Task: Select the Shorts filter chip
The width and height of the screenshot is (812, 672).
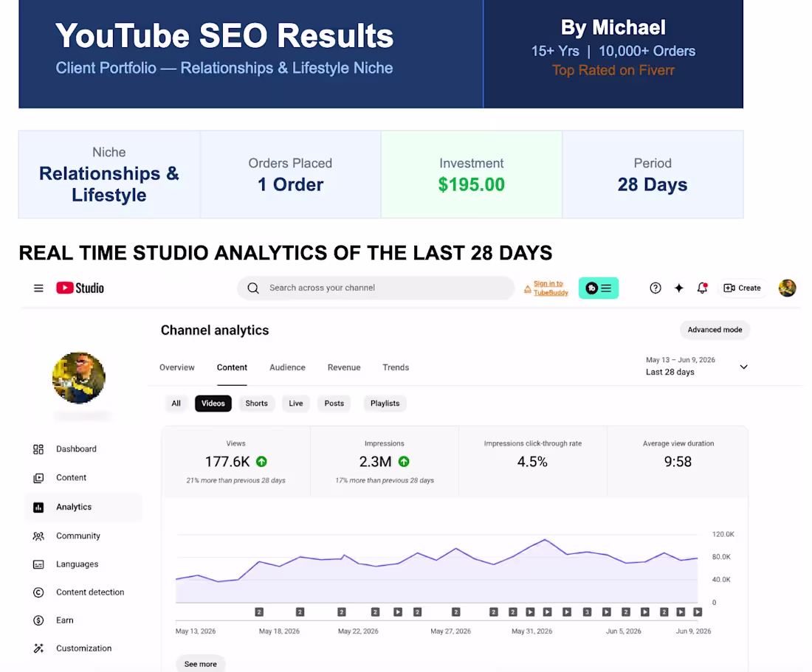Action: click(x=256, y=403)
